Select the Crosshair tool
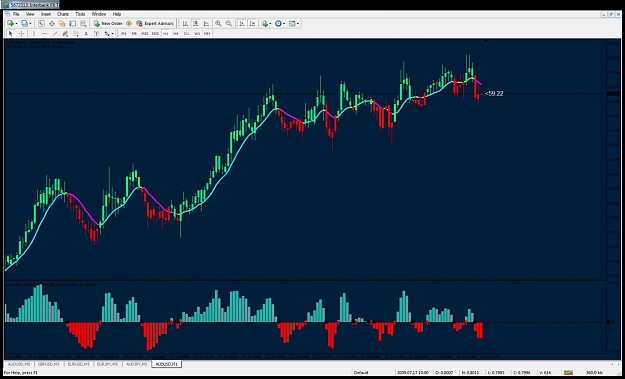 click(21, 33)
